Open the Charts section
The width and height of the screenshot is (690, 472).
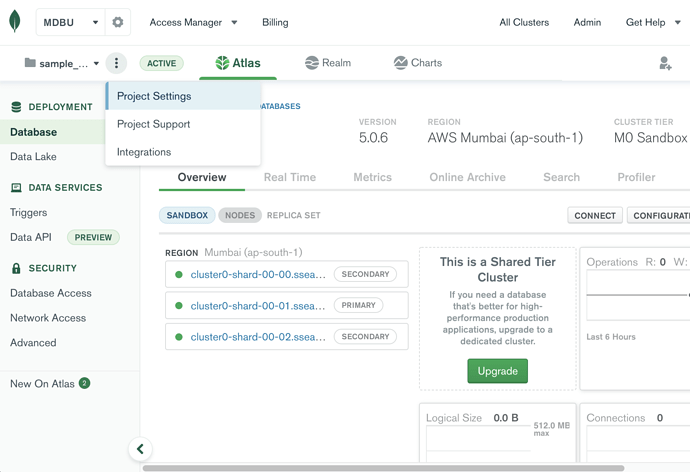click(x=418, y=63)
